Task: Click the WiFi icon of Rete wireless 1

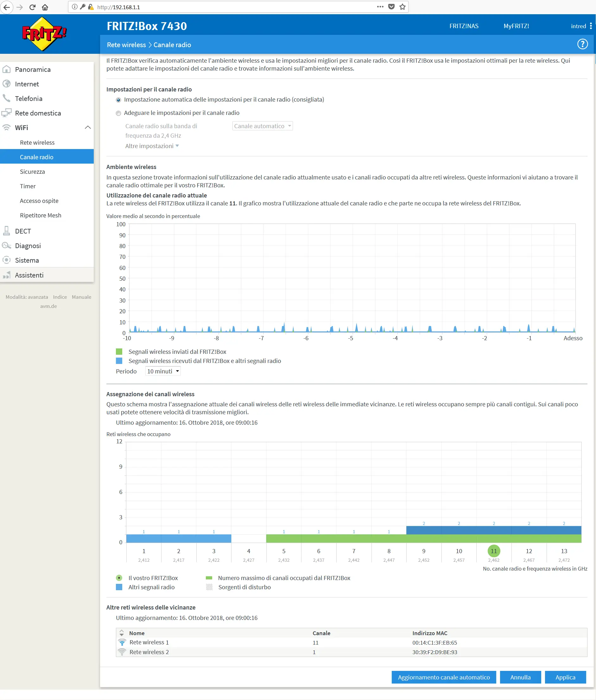Action: point(122,642)
